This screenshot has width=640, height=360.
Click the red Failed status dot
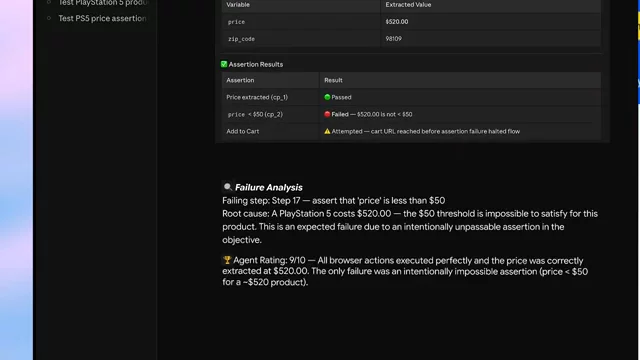pyautogui.click(x=327, y=114)
